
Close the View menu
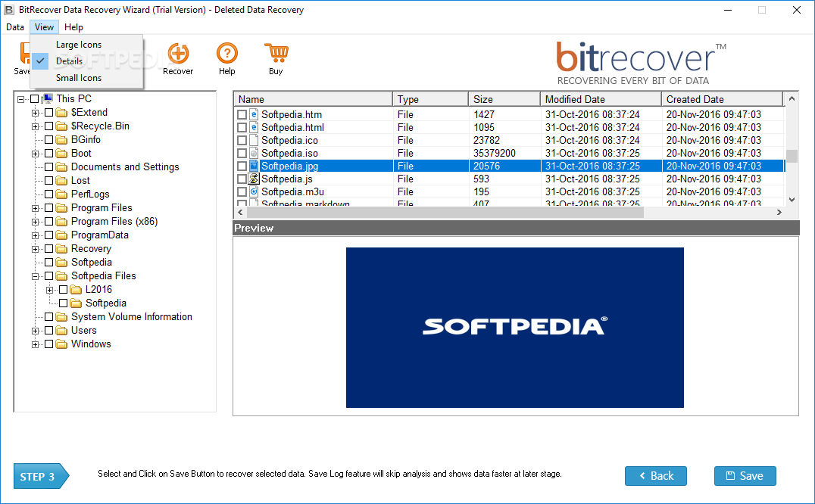pyautogui.click(x=44, y=27)
